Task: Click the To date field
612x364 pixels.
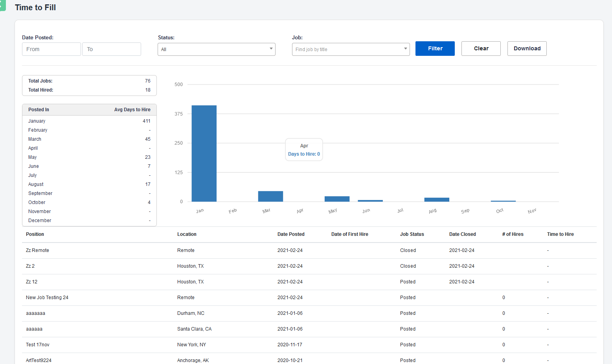Action: pyautogui.click(x=111, y=49)
